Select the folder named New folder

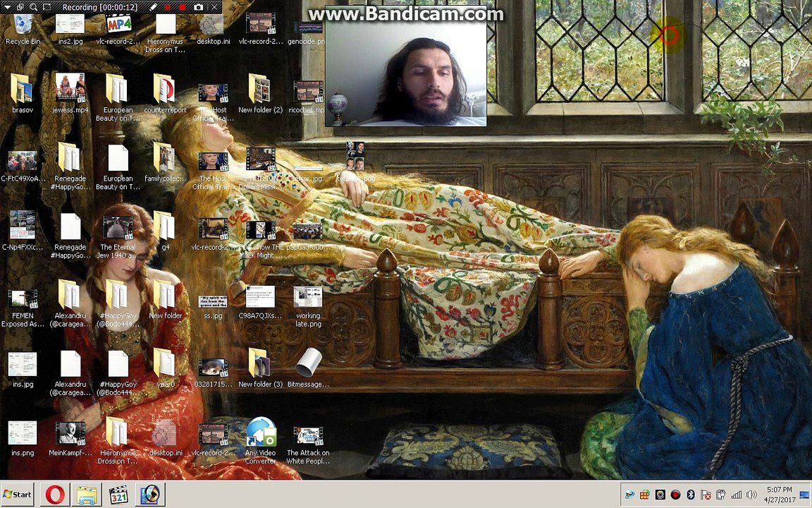click(x=165, y=300)
